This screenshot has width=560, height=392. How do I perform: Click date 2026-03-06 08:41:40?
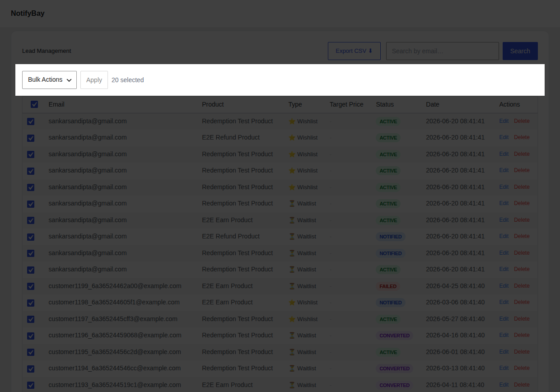tap(455, 302)
